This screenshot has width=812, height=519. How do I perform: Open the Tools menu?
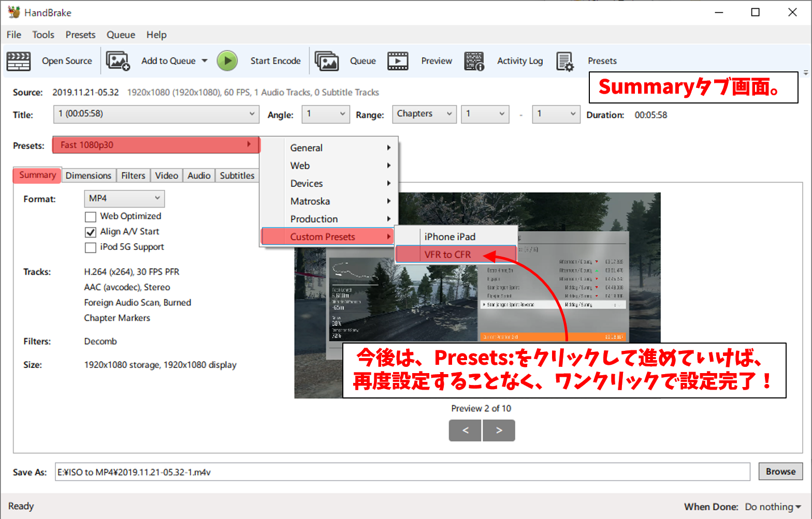(43, 35)
